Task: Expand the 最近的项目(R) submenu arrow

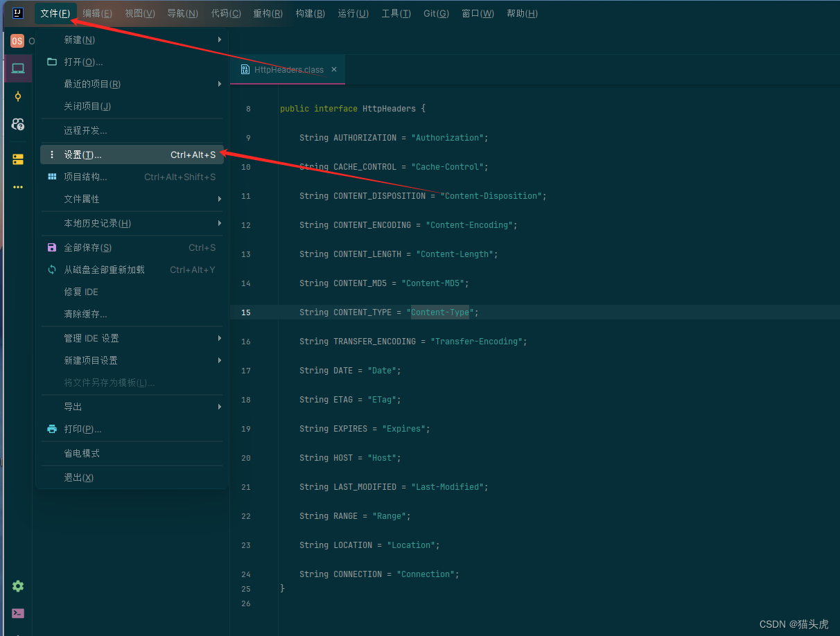Action: 219,84
